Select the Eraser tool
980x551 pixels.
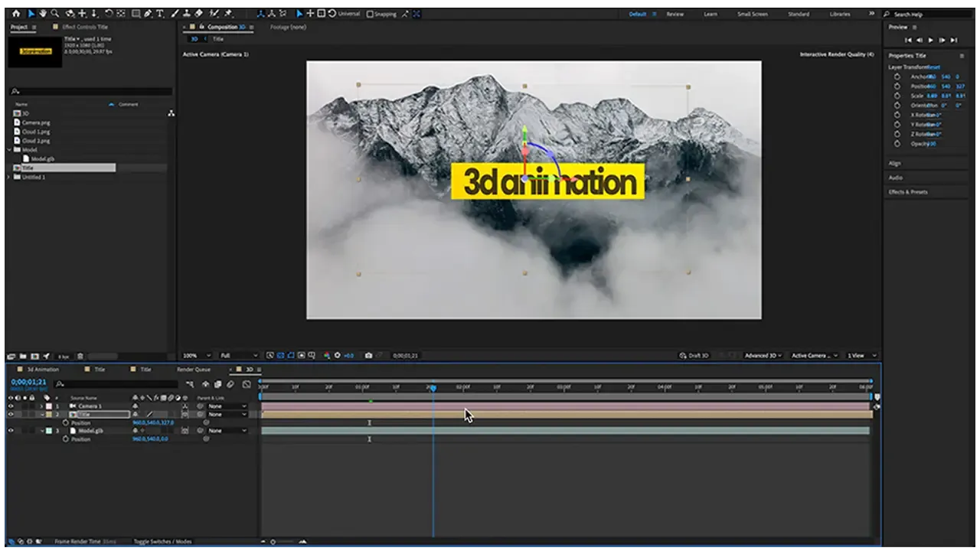(199, 14)
